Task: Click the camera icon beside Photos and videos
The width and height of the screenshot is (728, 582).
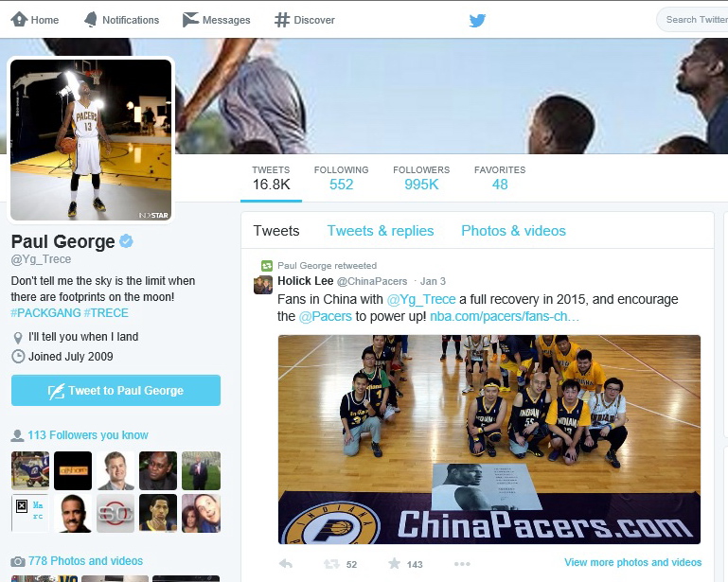Action: 18,561
